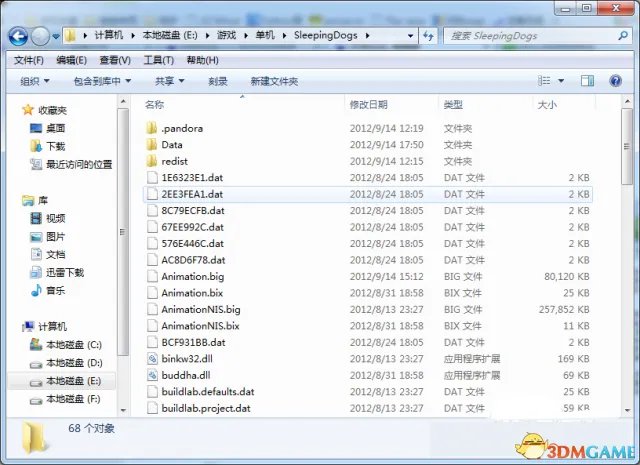
Task: Click the file list vertical scrollbar thumb
Action: click(x=627, y=147)
